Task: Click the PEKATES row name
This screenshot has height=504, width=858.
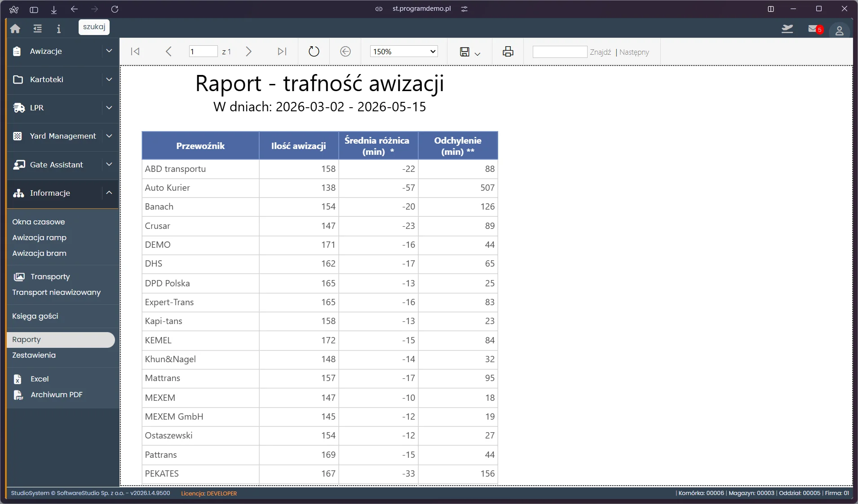Action: click(x=162, y=473)
